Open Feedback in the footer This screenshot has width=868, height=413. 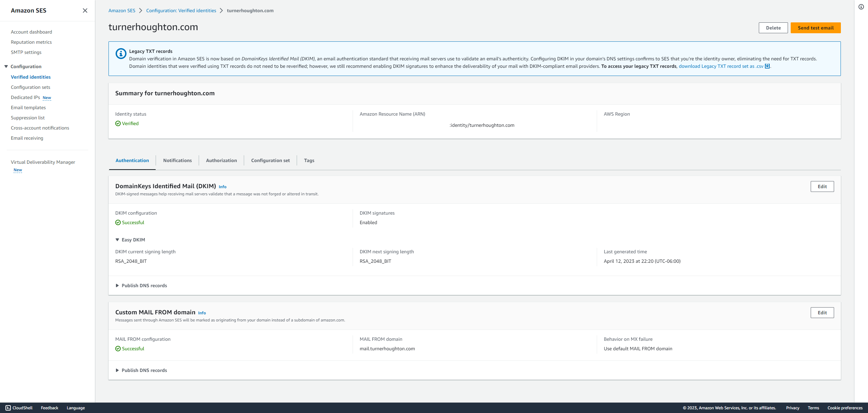coord(50,408)
